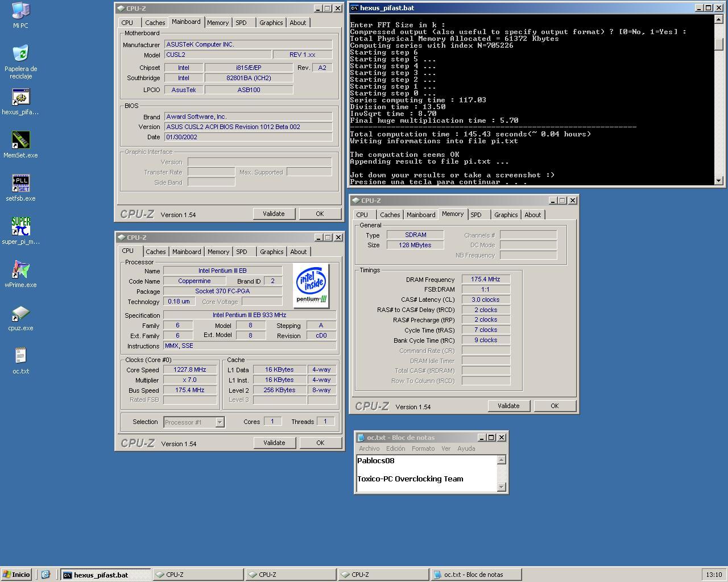Image resolution: width=728 pixels, height=582 pixels.
Task: Click the CUSL2 motherboard model field
Action: pos(218,55)
